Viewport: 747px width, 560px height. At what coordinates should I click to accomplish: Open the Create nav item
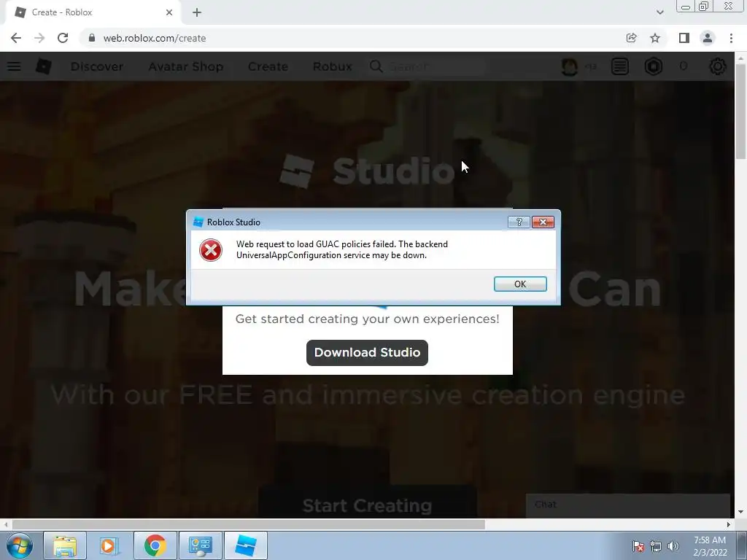coord(268,66)
